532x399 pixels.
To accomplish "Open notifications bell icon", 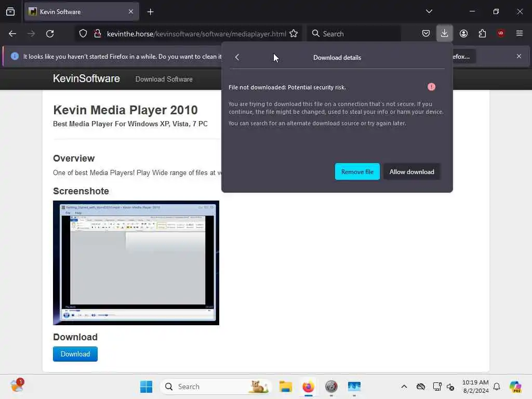I will 497,387.
